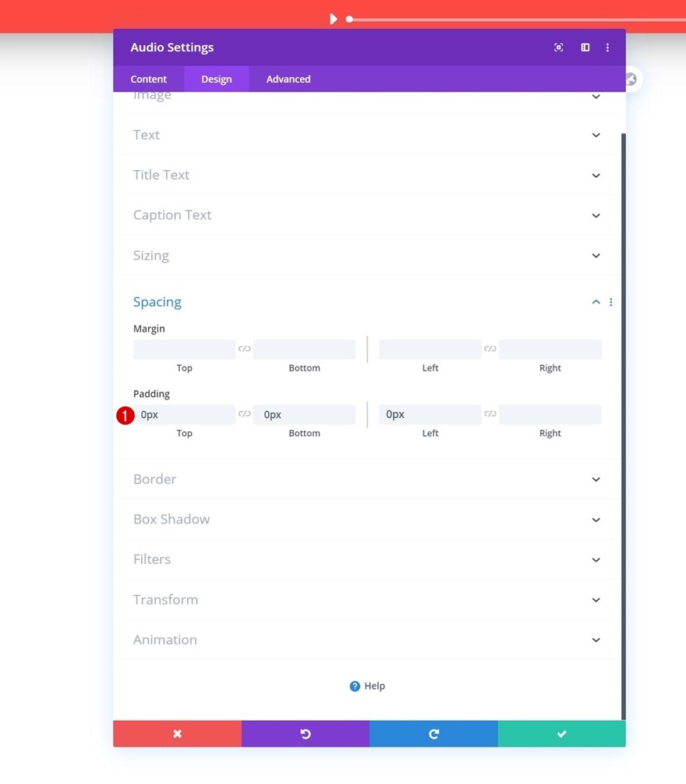This screenshot has width=686, height=784.
Task: Switch to the Design tab
Action: pos(217,79)
